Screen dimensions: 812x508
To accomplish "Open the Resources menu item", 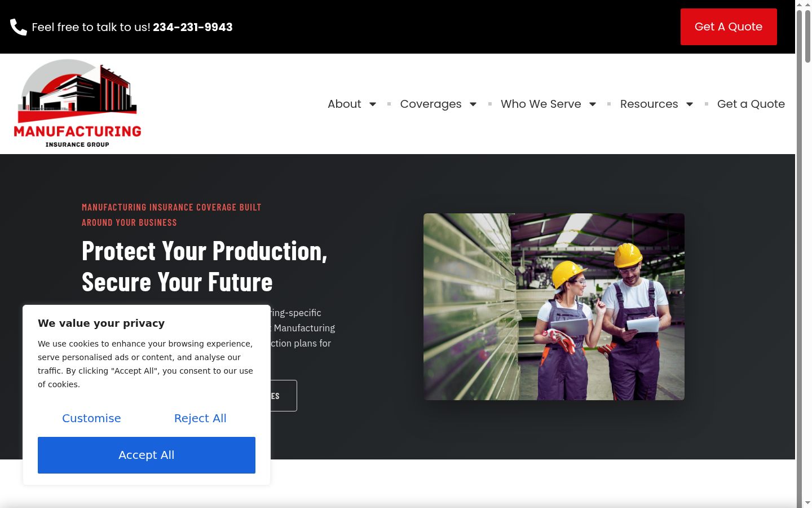I will 649,104.
